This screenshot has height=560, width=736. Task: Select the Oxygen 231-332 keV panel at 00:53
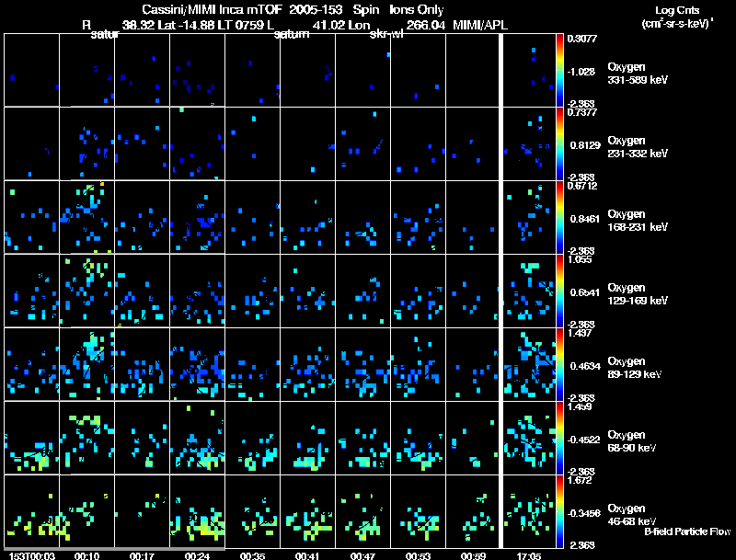pos(419,143)
